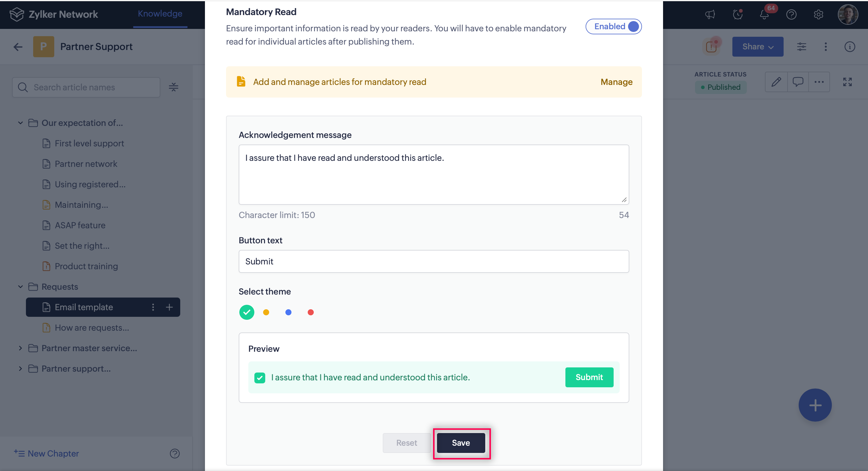Viewport: 868px width, 471px height.
Task: Open the article comments icon
Action: (x=797, y=82)
